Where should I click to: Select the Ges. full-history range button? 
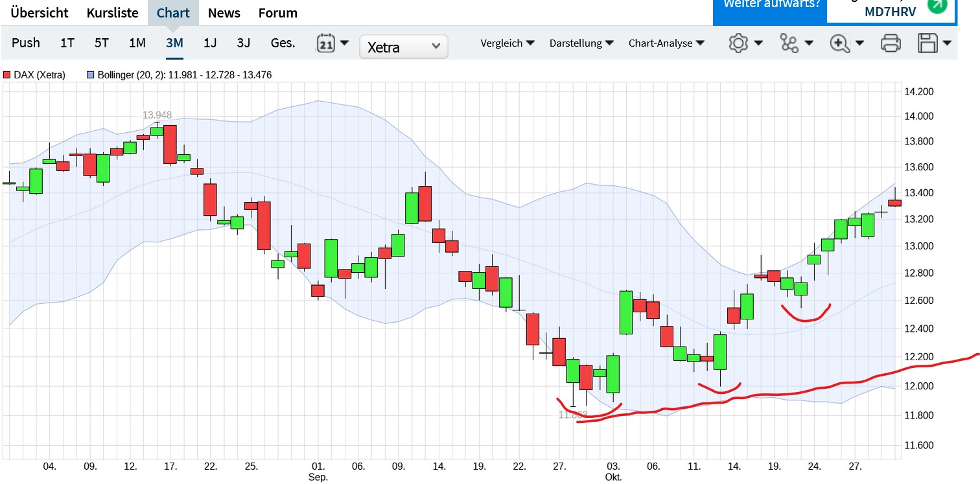[x=283, y=43]
